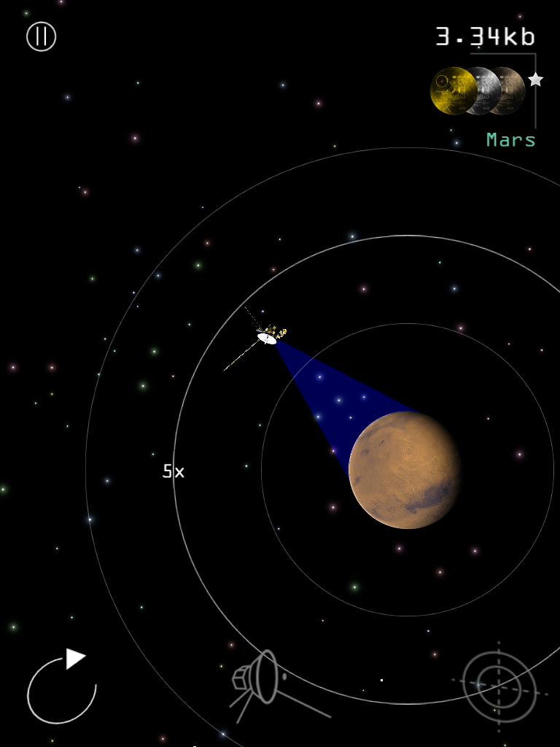Tap the white star goal marker

[536, 79]
